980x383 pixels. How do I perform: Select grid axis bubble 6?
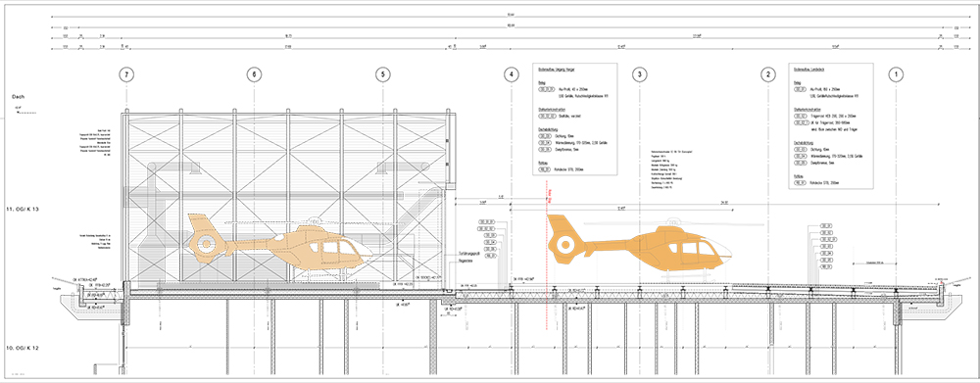pyautogui.click(x=255, y=75)
